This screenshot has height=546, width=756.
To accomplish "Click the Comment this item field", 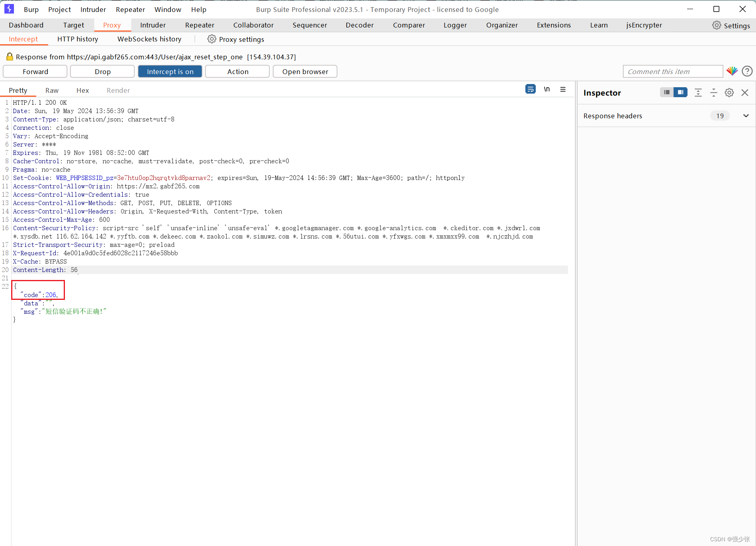I will click(673, 72).
